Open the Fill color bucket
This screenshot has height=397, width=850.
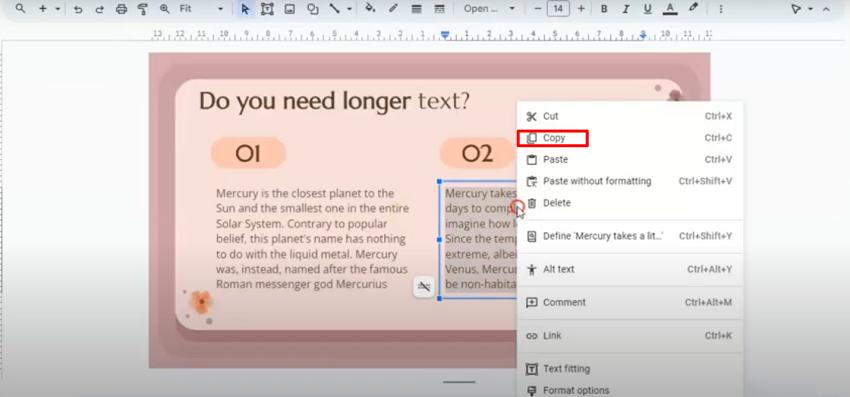(x=370, y=9)
